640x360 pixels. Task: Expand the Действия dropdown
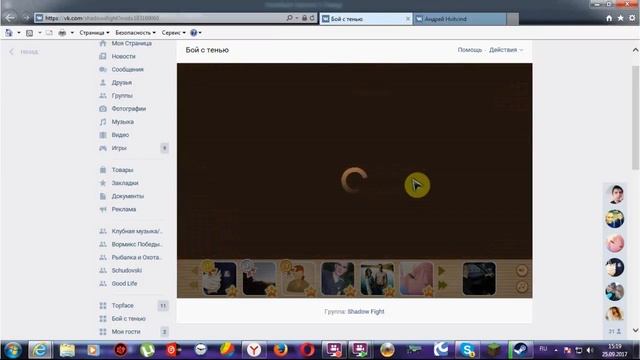coord(506,50)
